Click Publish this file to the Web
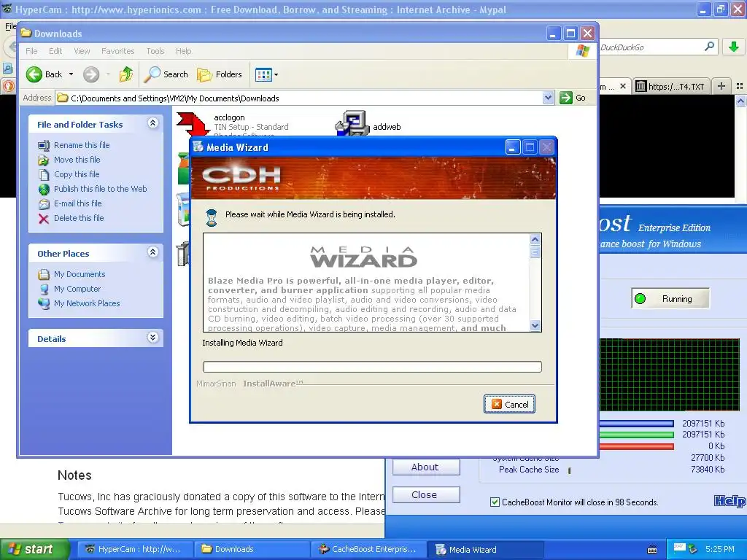The image size is (747, 560). (100, 189)
